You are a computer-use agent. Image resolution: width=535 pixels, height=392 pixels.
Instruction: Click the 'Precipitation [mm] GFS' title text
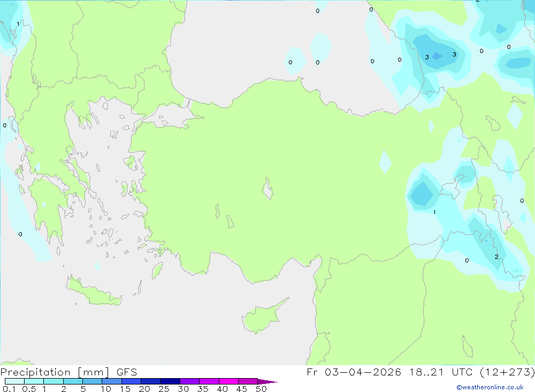(x=68, y=372)
